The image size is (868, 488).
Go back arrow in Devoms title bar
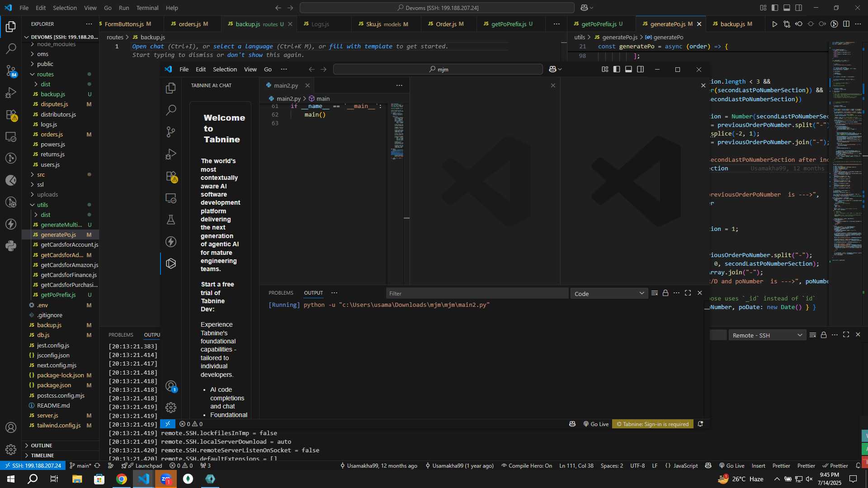(278, 8)
